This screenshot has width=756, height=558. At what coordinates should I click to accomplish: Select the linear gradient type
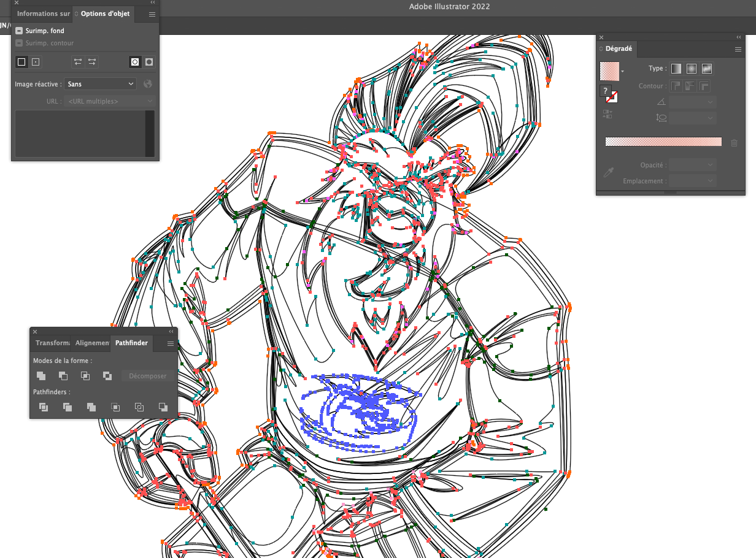coord(676,69)
